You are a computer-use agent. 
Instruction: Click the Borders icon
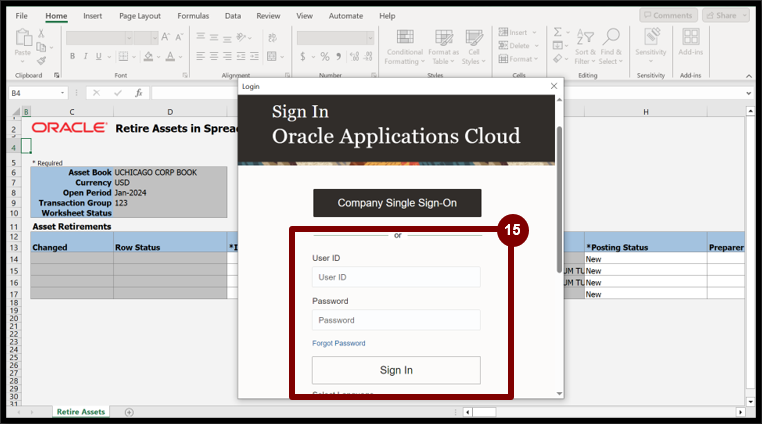123,56
